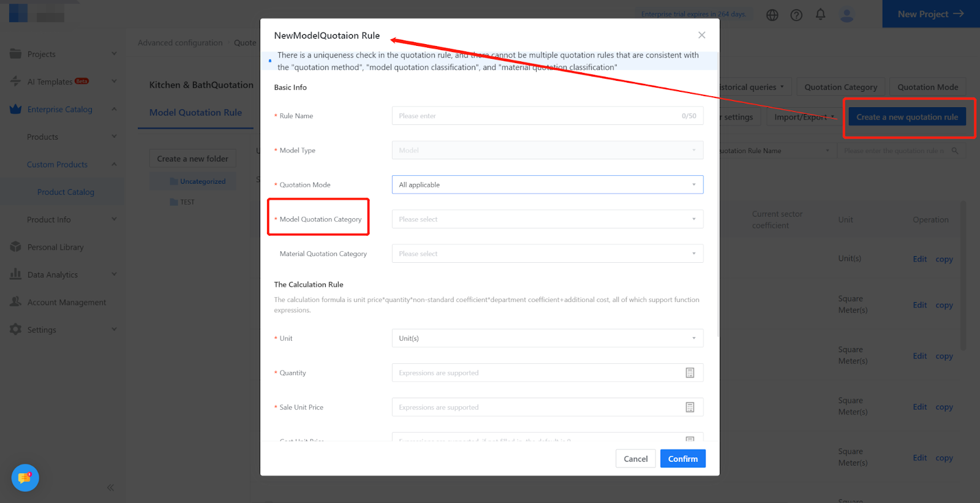Image resolution: width=980 pixels, height=503 pixels.
Task: Select the Model Quotation Rule tab
Action: coord(195,113)
